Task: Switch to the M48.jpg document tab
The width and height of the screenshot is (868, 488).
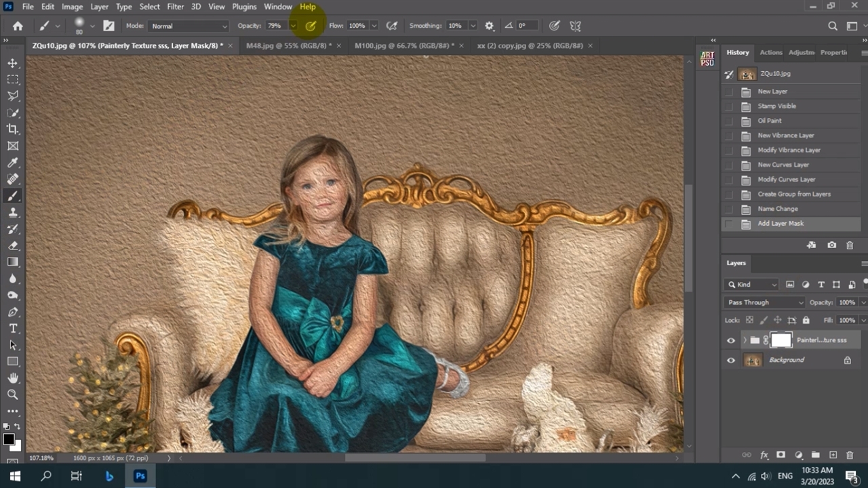Action: point(288,45)
